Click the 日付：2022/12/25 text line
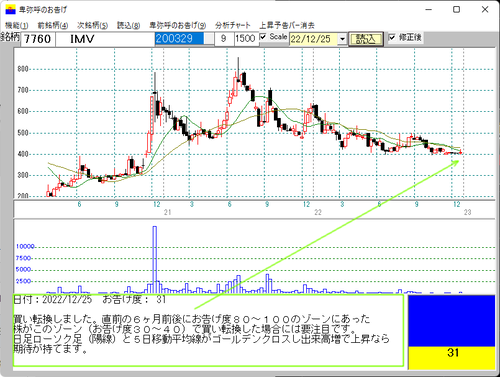The width and height of the screenshot is (500, 377). click(89, 300)
